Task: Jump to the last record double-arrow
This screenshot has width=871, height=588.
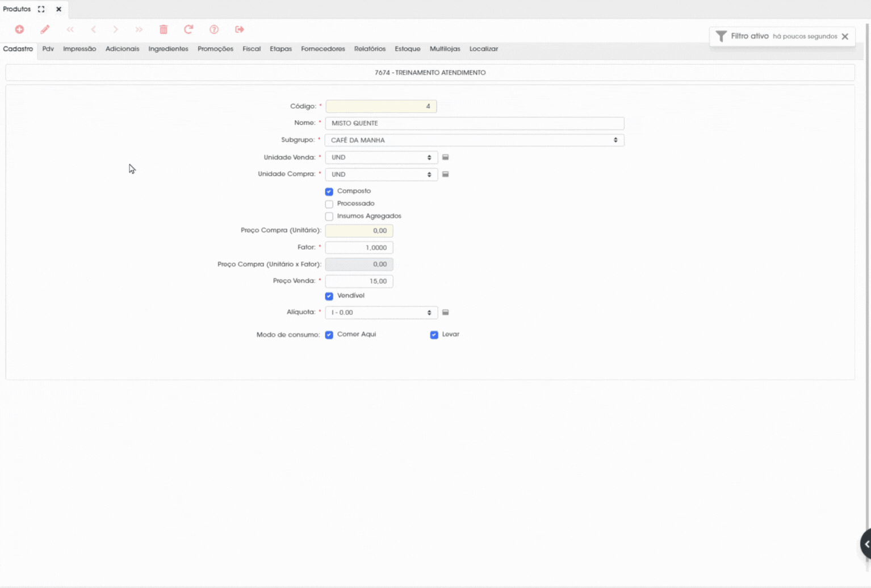Action: coord(139,30)
